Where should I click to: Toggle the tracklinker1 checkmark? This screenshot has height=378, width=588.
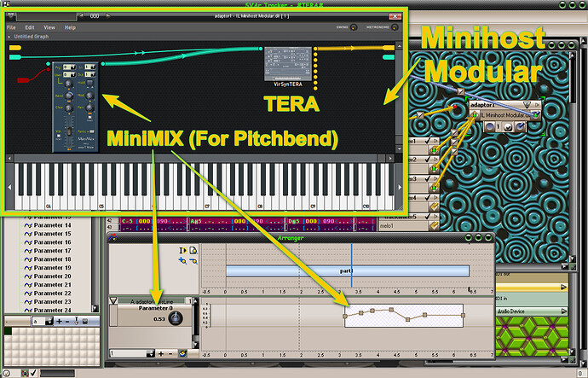428,141
